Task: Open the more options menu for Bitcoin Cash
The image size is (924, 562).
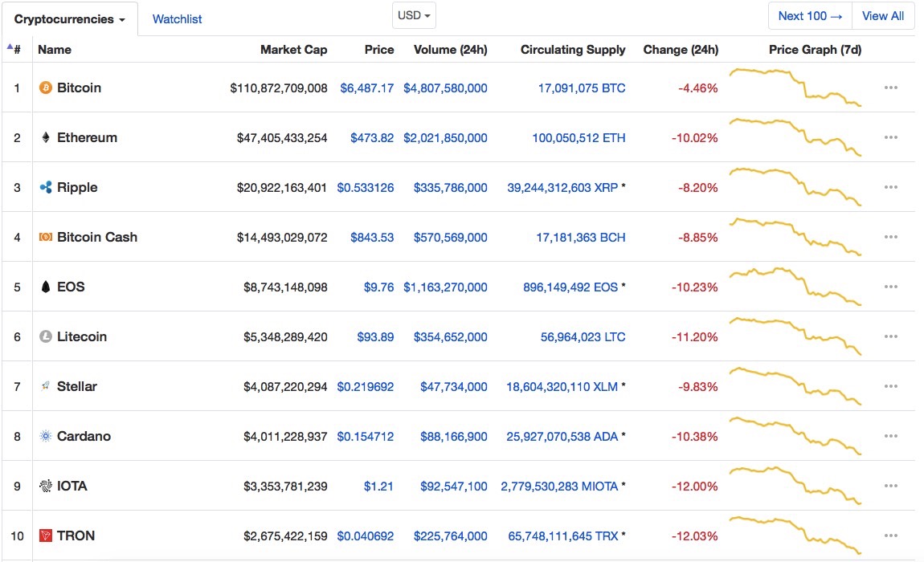Action: tap(890, 237)
